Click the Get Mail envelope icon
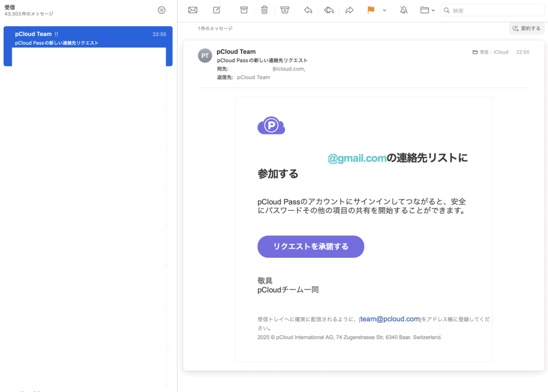548x392 pixels. pos(193,10)
